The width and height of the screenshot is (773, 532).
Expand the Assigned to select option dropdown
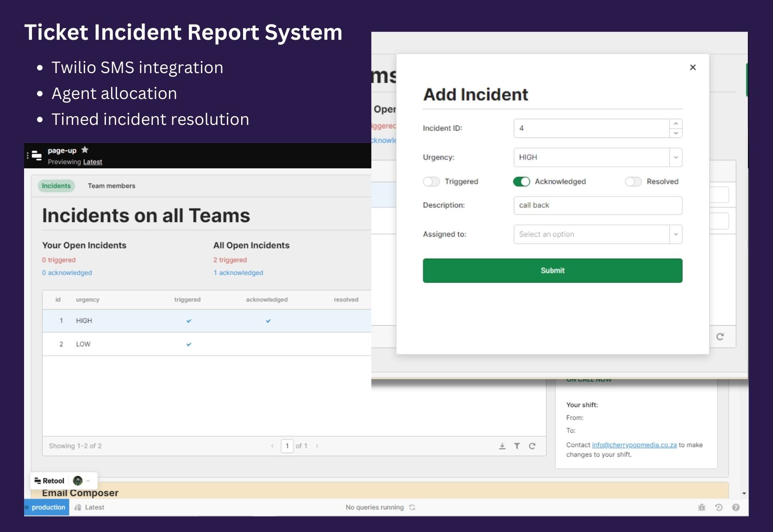(x=598, y=234)
